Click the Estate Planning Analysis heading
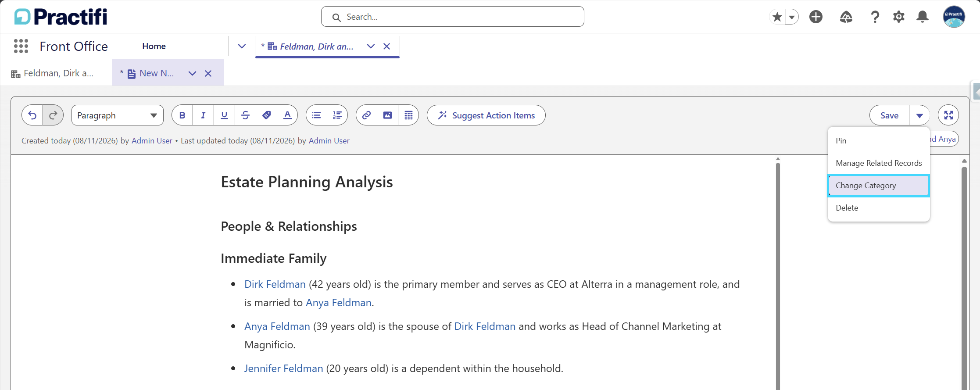 tap(307, 182)
